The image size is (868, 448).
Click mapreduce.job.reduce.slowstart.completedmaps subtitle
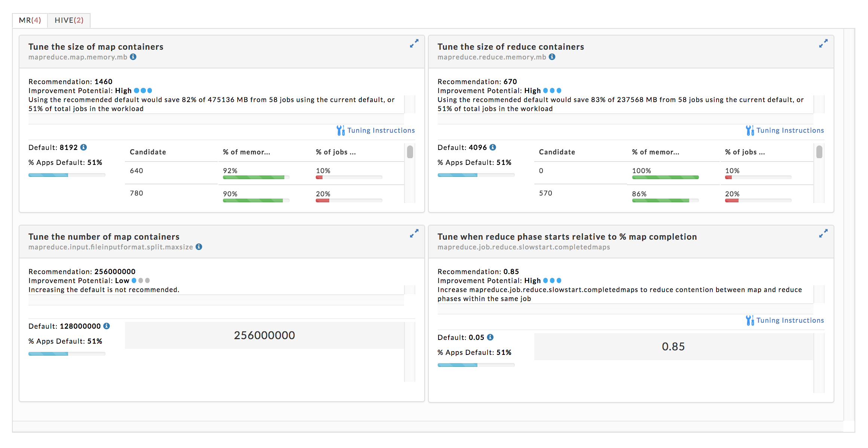click(x=524, y=247)
